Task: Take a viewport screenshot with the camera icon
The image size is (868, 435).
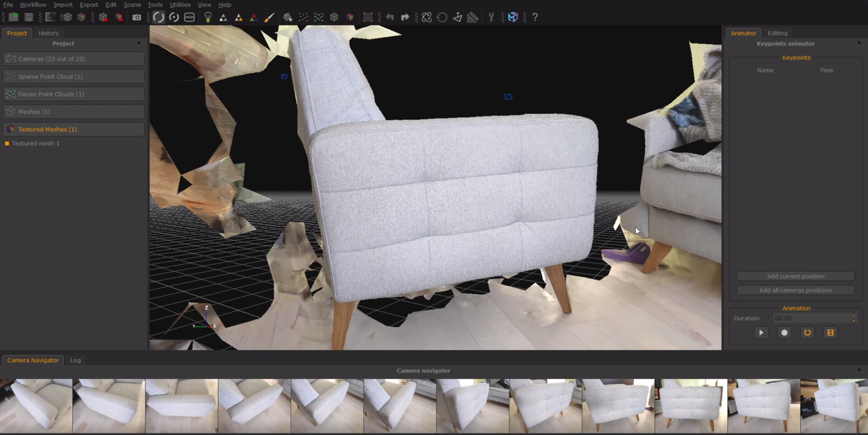Action: [137, 17]
